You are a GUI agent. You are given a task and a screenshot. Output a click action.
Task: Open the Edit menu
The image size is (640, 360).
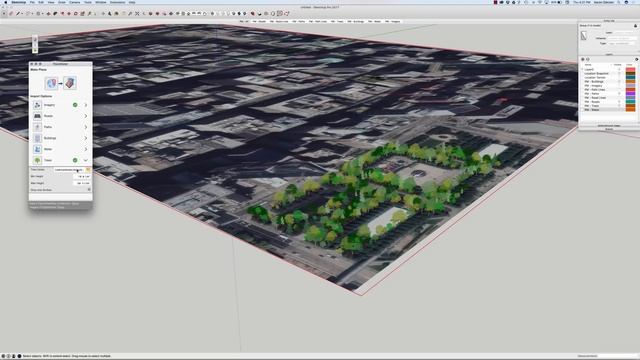(x=41, y=2)
